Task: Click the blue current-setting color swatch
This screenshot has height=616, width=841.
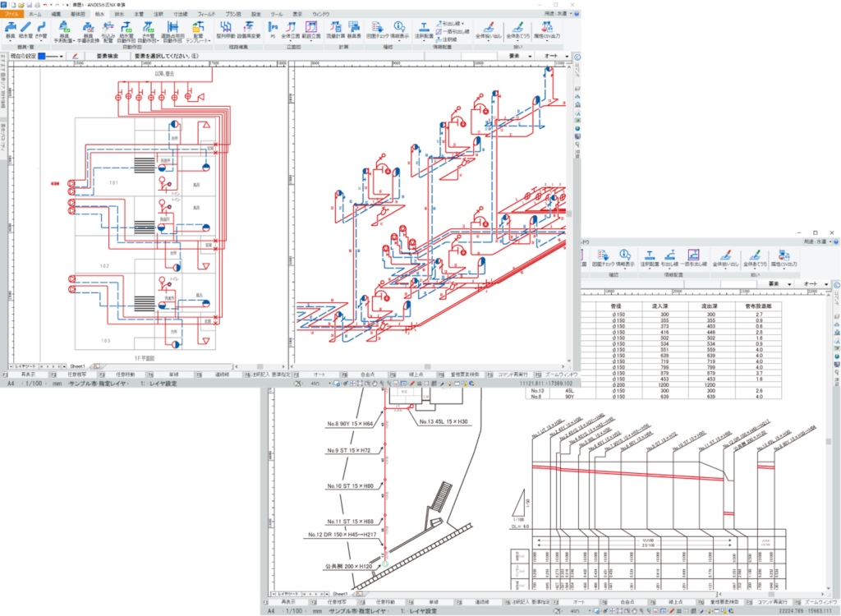Action: (41, 56)
